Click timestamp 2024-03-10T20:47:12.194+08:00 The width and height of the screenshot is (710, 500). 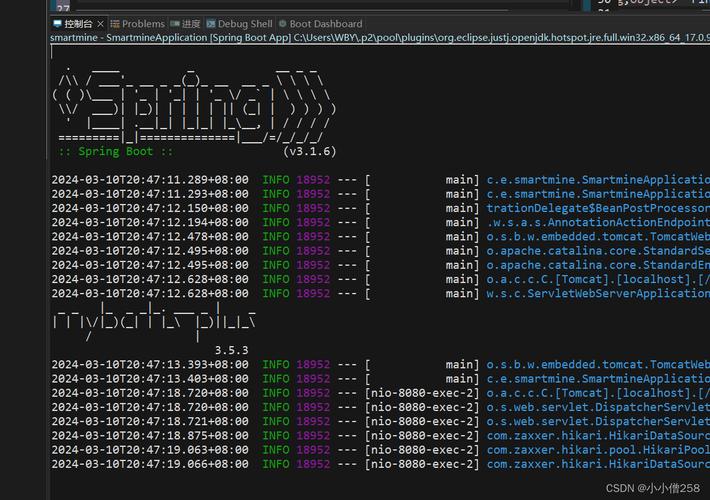[150, 222]
